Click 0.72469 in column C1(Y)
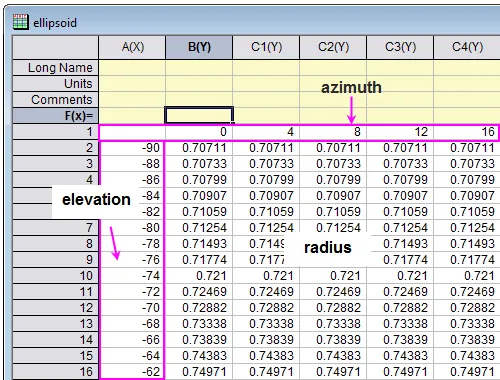This screenshot has height=380, width=500. pos(266,292)
